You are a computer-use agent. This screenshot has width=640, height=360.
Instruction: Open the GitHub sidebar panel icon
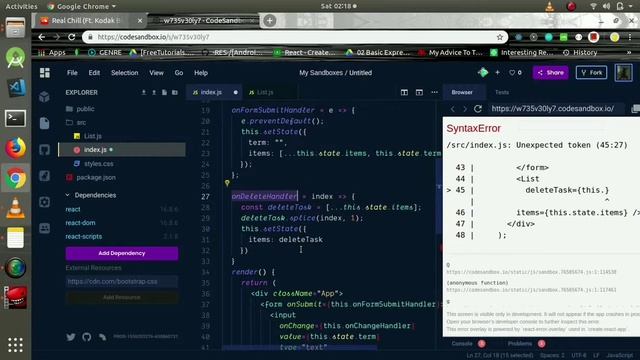click(x=44, y=150)
